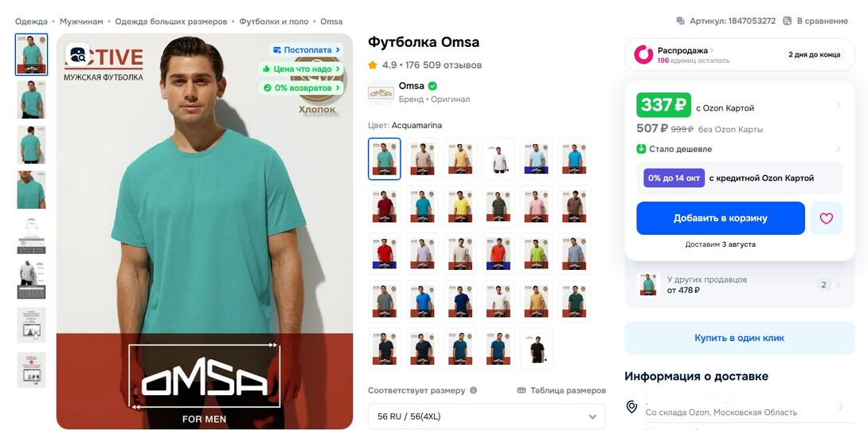
Task: Click the image search icon on the photo
Action: pos(77,55)
